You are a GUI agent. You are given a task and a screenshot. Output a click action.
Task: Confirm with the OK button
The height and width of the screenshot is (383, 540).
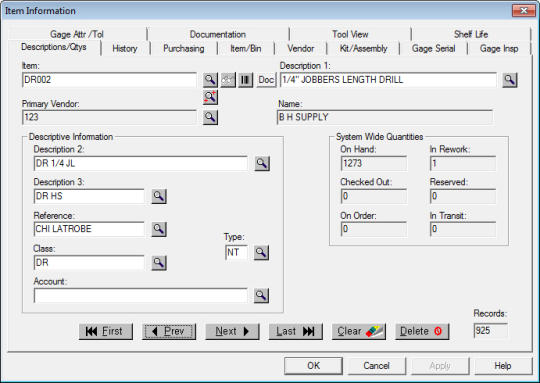tap(313, 366)
